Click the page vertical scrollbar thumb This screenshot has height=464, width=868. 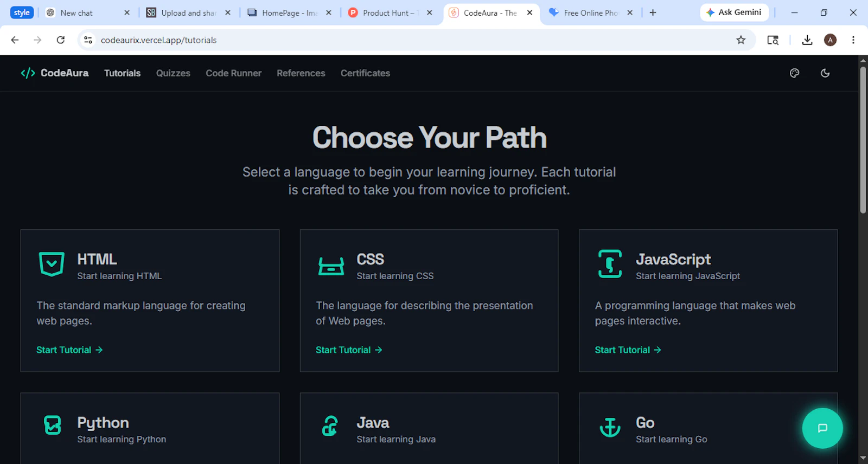pyautogui.click(x=863, y=140)
